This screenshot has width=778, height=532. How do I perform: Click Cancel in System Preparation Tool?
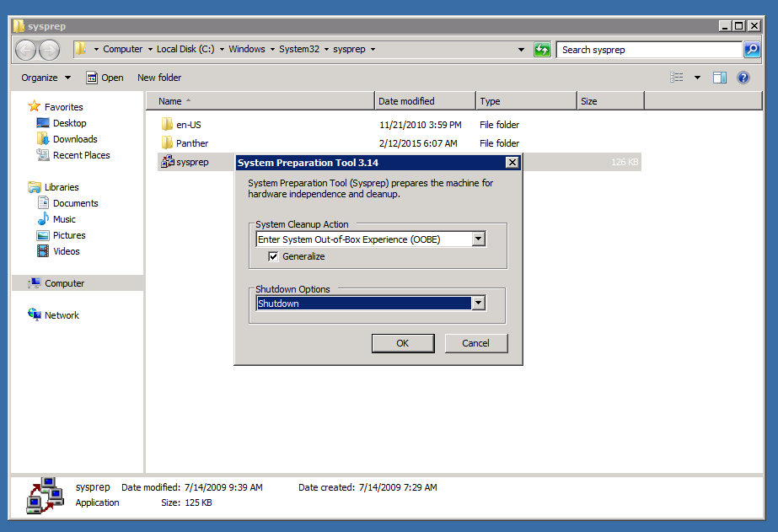pyautogui.click(x=476, y=343)
